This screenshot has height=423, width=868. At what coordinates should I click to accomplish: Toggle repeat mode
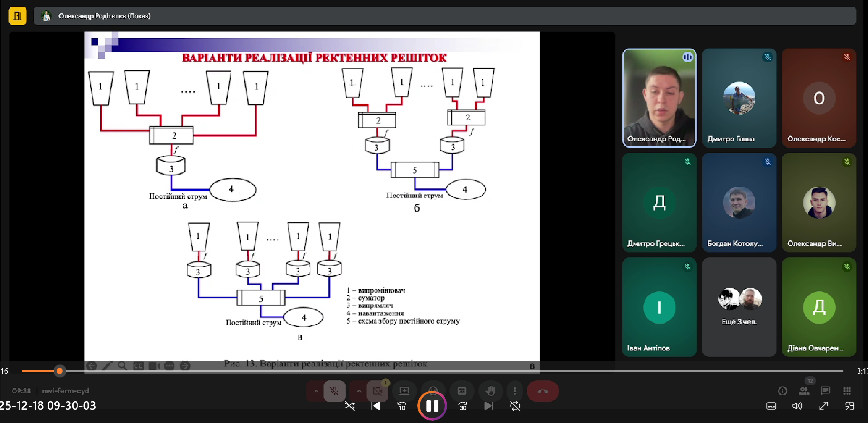(x=515, y=406)
